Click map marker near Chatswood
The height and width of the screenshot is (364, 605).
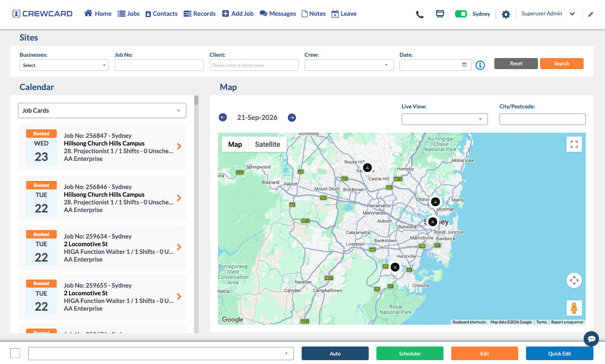[x=435, y=201]
